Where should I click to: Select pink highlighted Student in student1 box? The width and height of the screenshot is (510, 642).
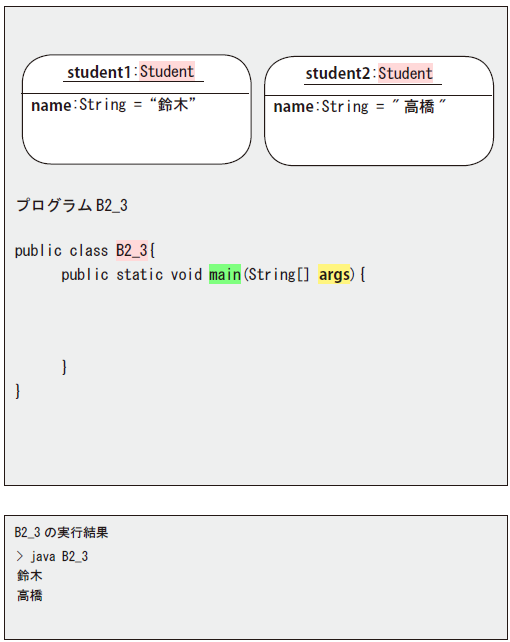coord(167,71)
